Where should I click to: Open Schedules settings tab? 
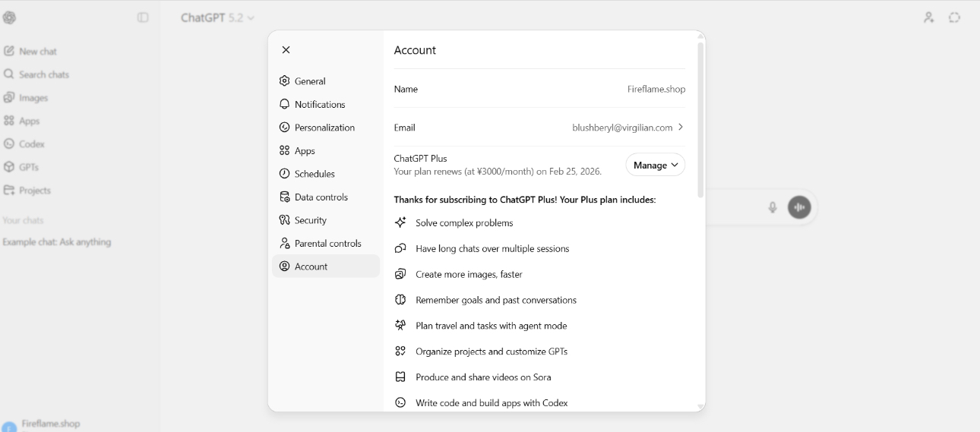click(326, 174)
